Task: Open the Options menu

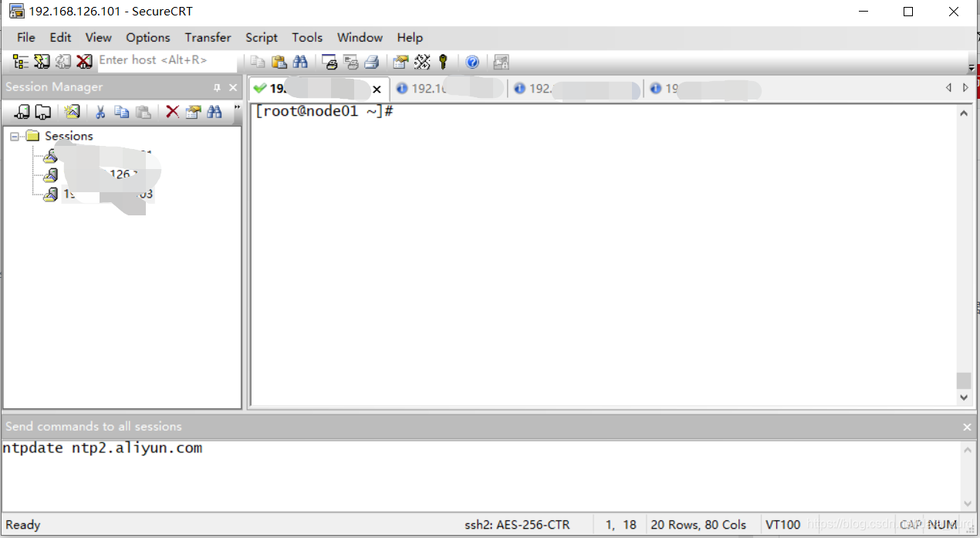Action: tap(147, 37)
